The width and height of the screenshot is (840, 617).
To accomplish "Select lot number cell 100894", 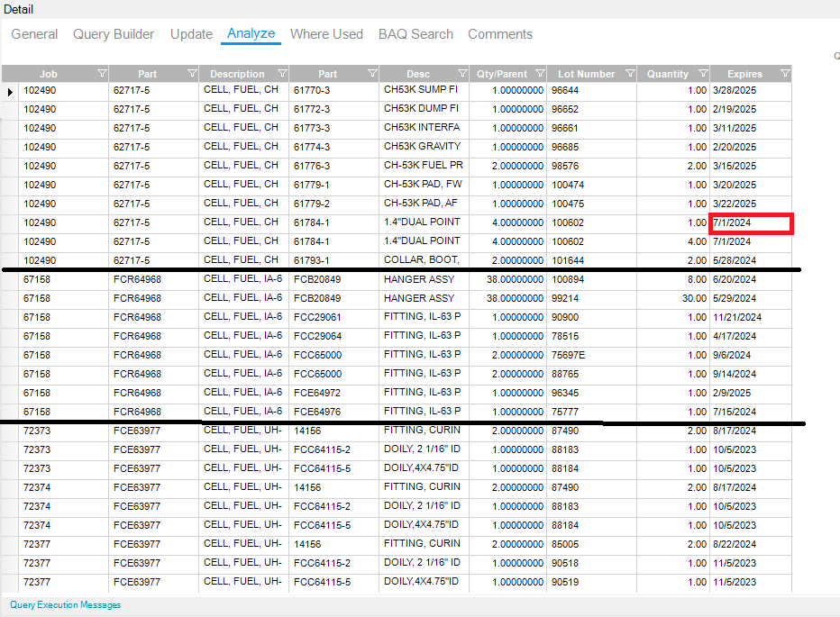I will coord(591,279).
